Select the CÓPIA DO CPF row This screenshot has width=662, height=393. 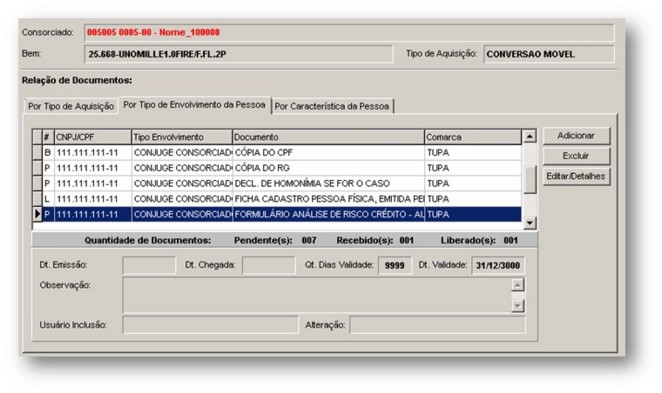277,152
